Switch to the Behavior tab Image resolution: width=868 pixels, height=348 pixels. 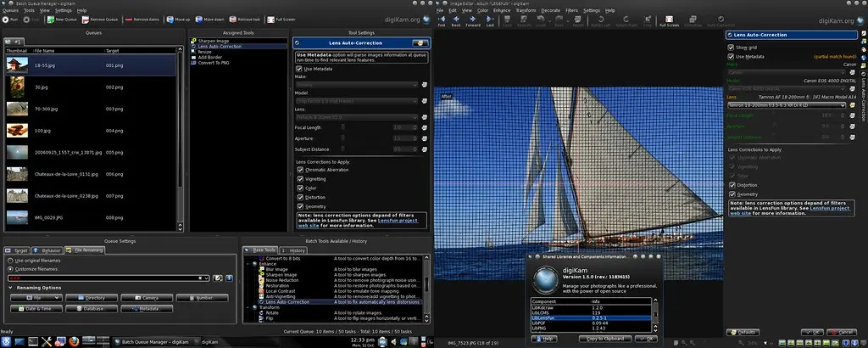pyautogui.click(x=48, y=250)
